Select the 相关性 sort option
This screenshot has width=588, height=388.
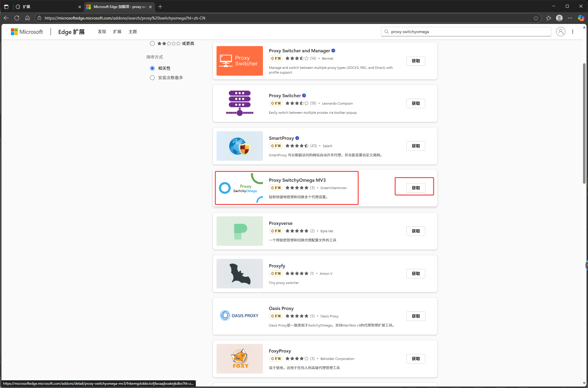(152, 68)
